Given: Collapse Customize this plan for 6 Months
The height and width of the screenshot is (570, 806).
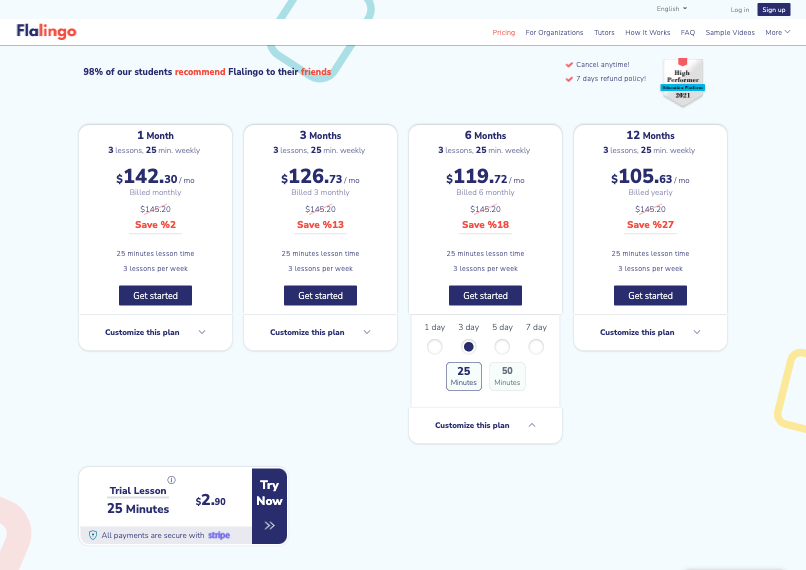Looking at the screenshot, I should pyautogui.click(x=485, y=426).
